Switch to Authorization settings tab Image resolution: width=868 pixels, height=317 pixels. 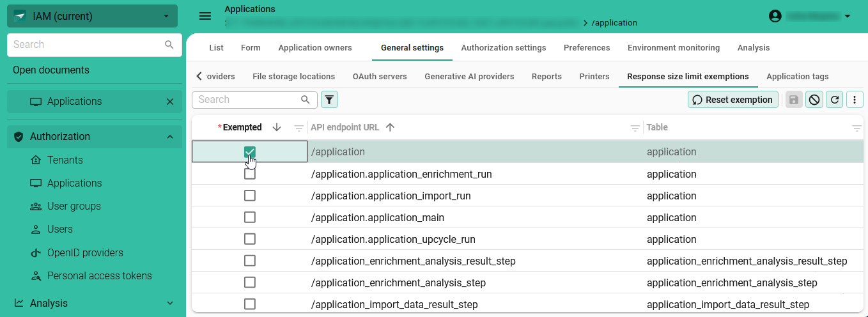[x=503, y=48]
